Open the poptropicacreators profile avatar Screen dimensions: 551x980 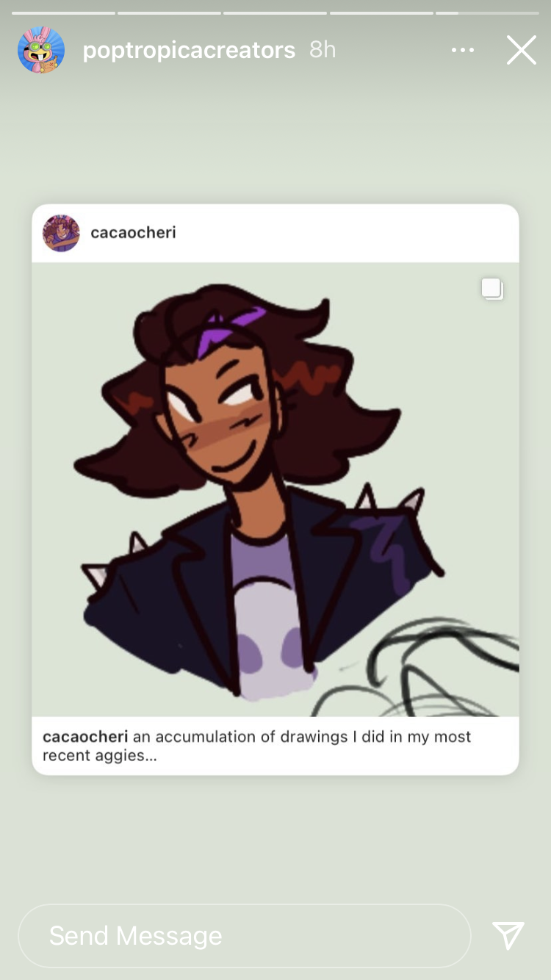[x=41, y=50]
